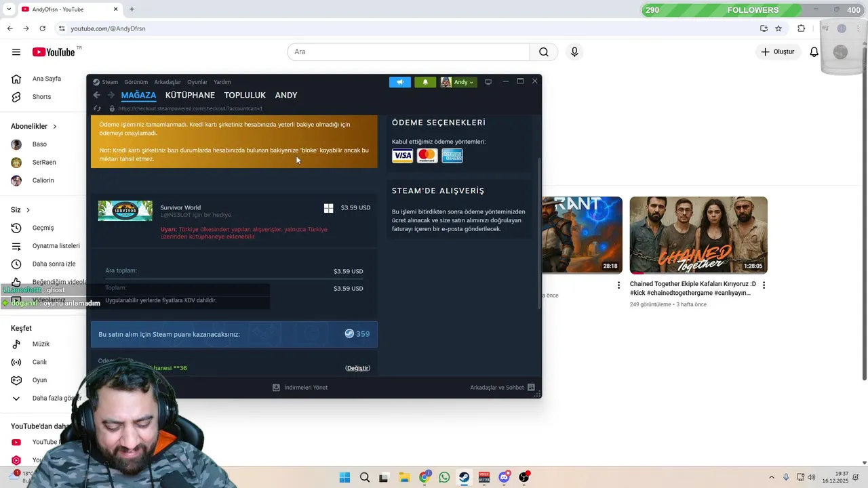Click the American Express payment logo
This screenshot has width=868, height=488.
(452, 156)
